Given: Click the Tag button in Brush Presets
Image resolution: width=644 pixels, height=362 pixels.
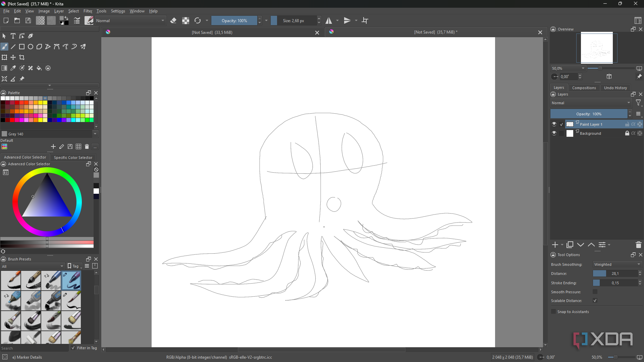Looking at the screenshot, I should [x=74, y=266].
